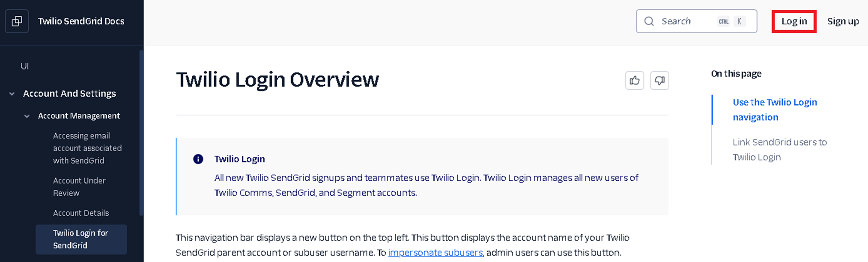The image size is (868, 262).
Task: Select Account Under Review sidebar item
Action: pyautogui.click(x=79, y=187)
